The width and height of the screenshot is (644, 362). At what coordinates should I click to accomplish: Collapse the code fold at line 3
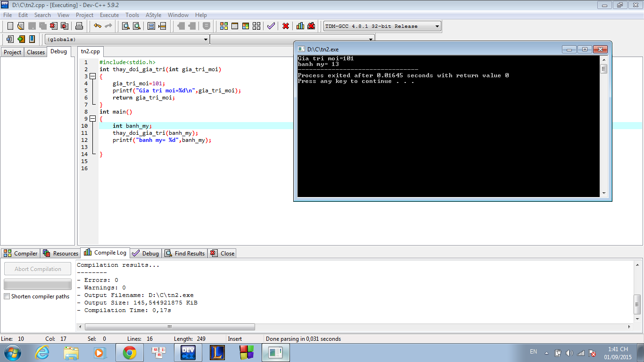[x=92, y=76]
